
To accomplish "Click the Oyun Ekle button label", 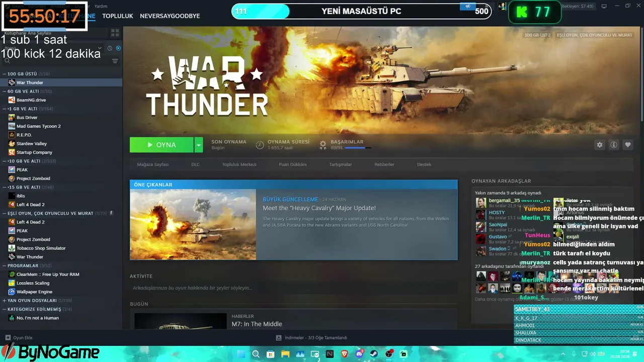I will pos(23,338).
